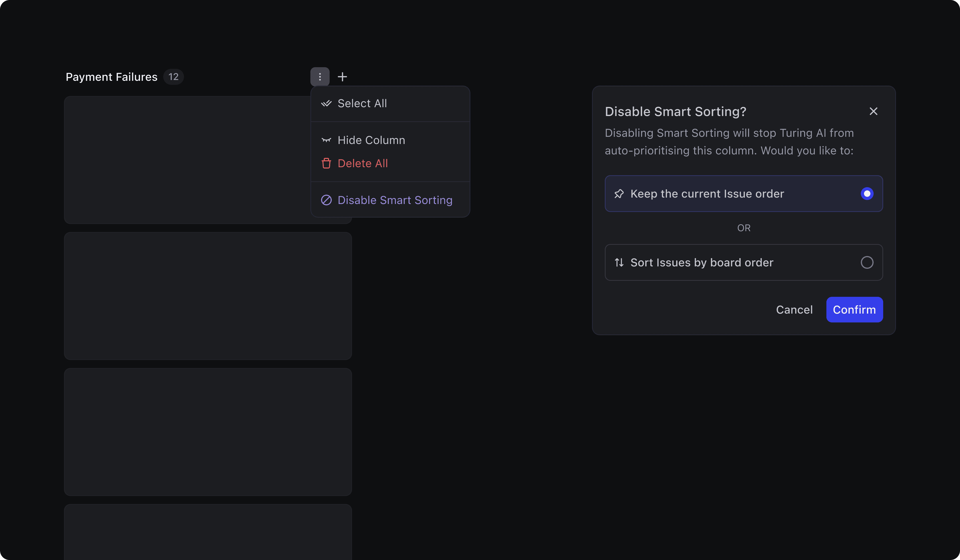The image size is (960, 560).
Task: Choose Select All from the menu
Action: click(x=362, y=104)
